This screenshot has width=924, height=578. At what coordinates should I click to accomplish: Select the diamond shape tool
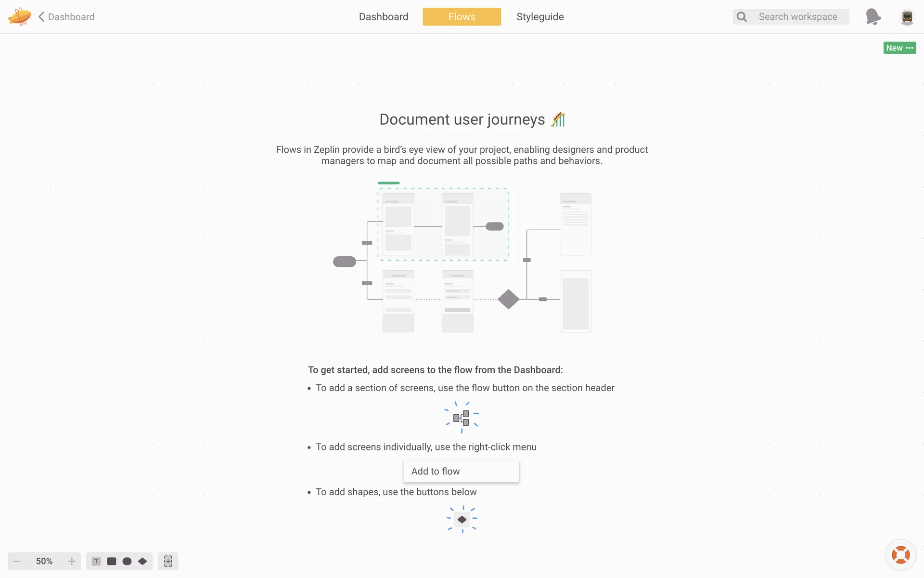coord(142,561)
